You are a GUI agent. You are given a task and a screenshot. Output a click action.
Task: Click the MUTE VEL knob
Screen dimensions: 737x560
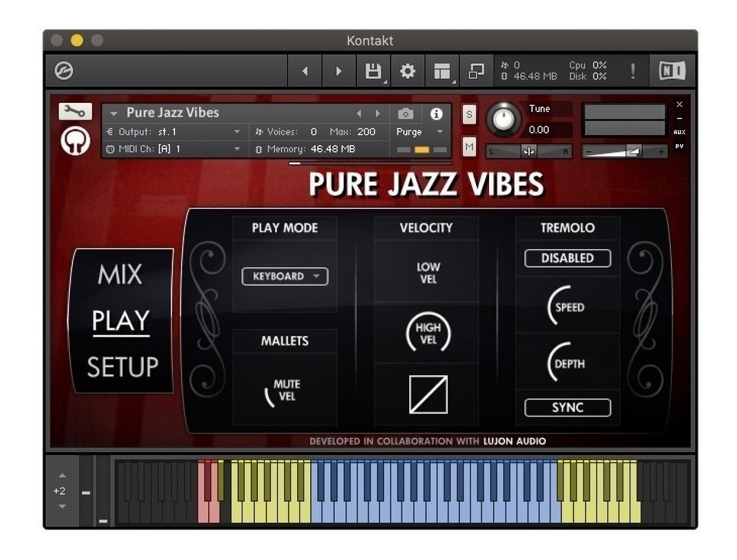(284, 391)
